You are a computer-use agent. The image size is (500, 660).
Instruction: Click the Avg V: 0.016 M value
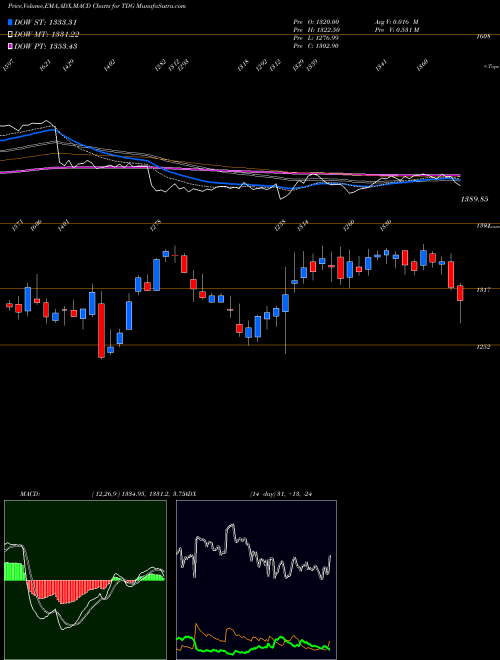point(396,22)
